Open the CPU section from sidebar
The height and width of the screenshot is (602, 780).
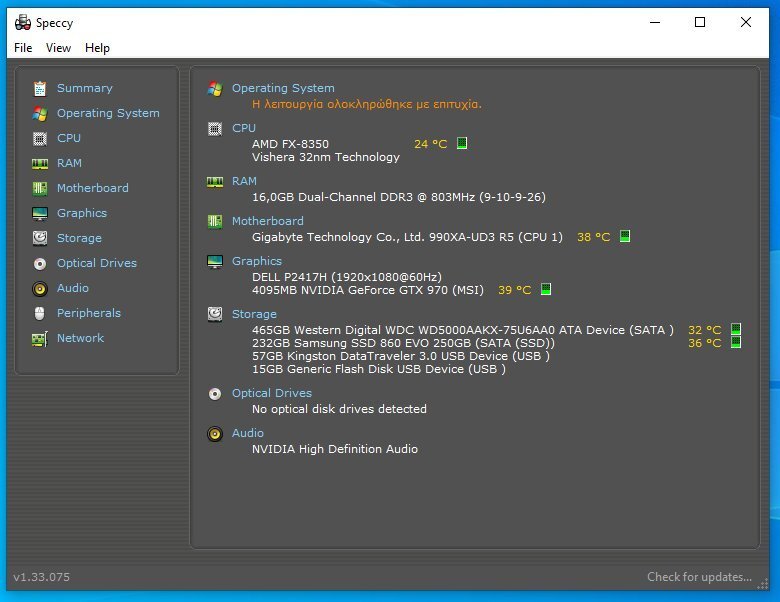click(x=69, y=138)
